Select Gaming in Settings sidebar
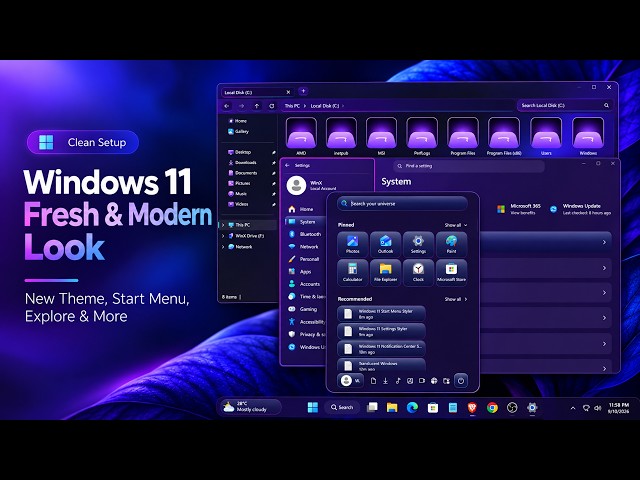Viewport: 640px width, 480px height. pyautogui.click(x=306, y=309)
